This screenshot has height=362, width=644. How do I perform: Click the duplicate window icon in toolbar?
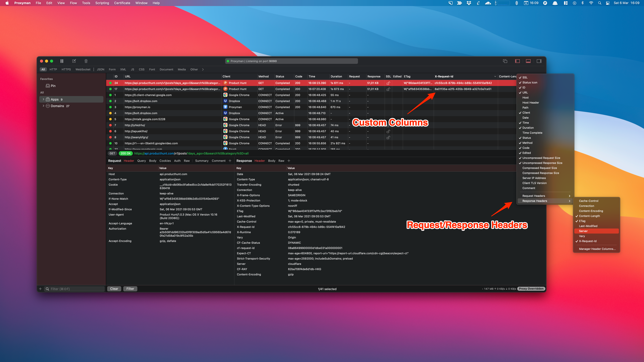(505, 61)
